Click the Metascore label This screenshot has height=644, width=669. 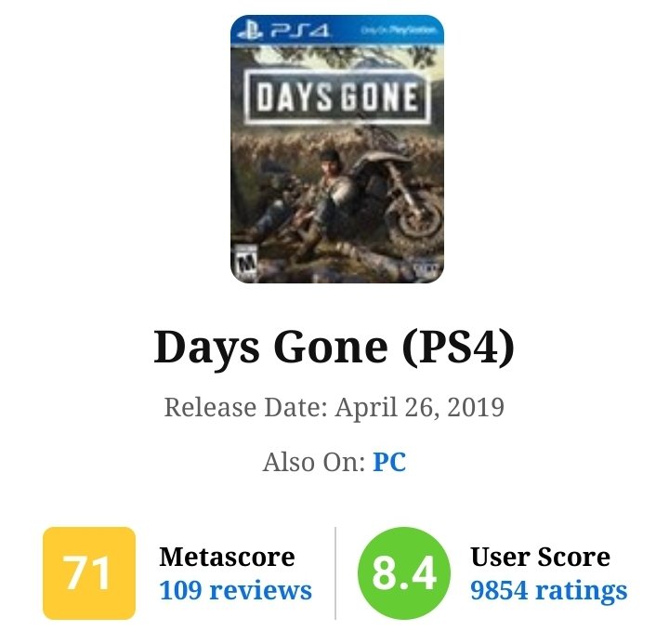click(x=227, y=557)
